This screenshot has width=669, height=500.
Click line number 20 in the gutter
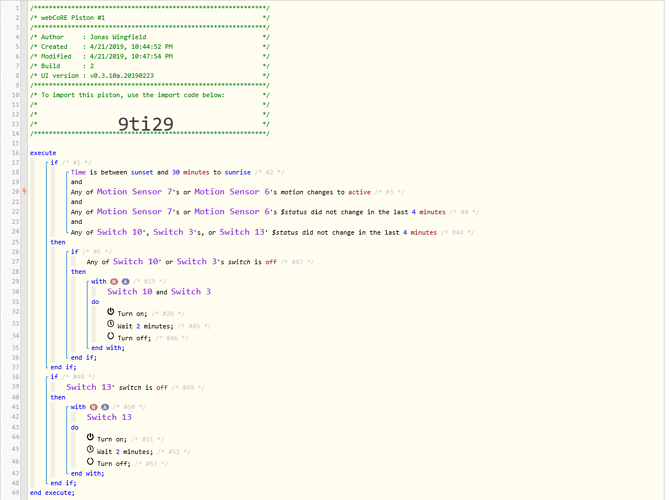pos(15,192)
